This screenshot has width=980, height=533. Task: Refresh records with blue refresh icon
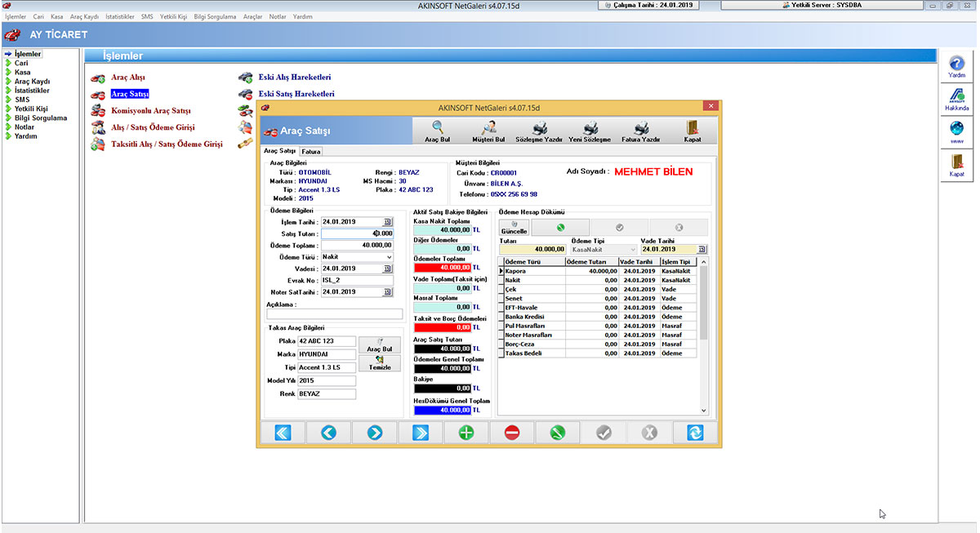(x=696, y=433)
